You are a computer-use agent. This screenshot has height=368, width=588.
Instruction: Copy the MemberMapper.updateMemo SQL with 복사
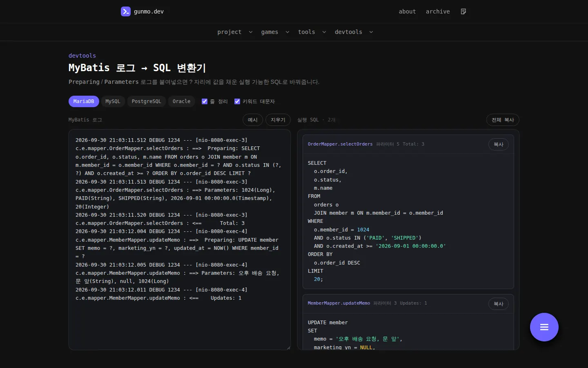pos(498,304)
